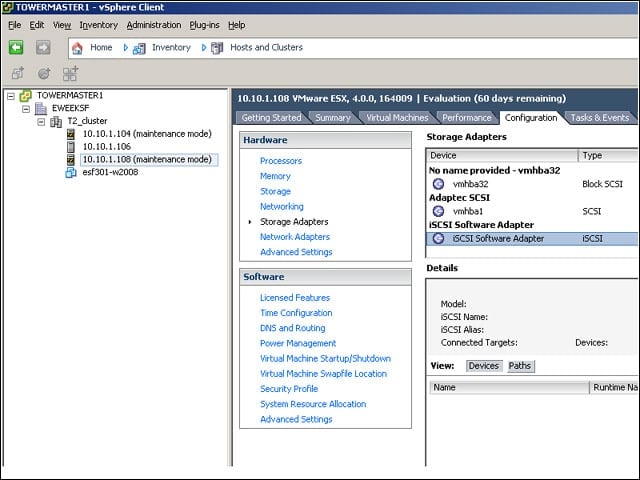640x480 pixels.
Task: Click the vmhba32 adapter icon
Action: [x=438, y=184]
